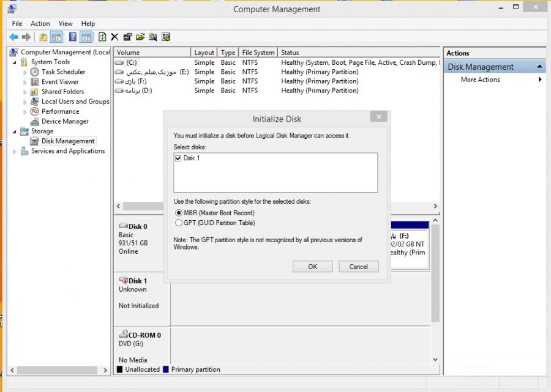
Task: Click the console tree scrollbar right arrow
Action: coord(105,370)
